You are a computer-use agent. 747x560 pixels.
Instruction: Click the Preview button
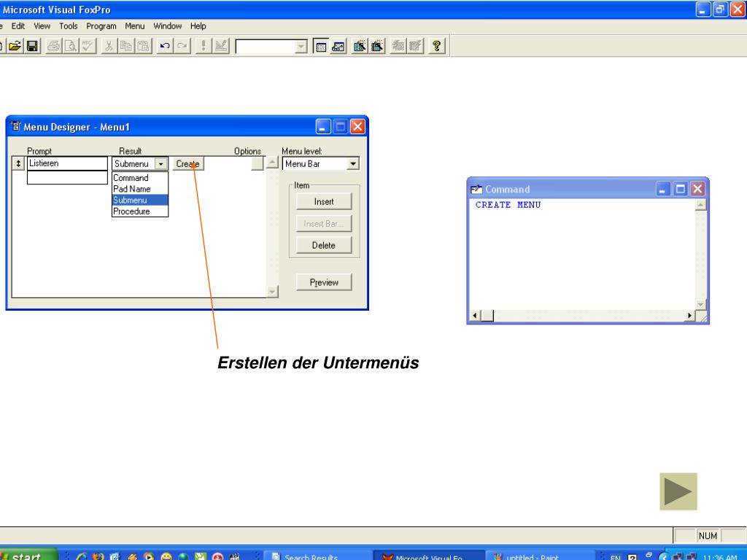[324, 282]
